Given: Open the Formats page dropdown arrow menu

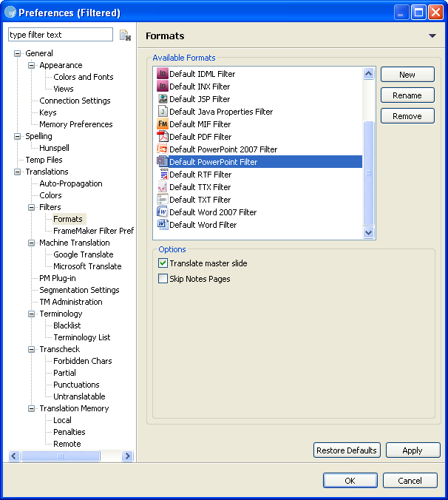Looking at the screenshot, I should tap(432, 36).
